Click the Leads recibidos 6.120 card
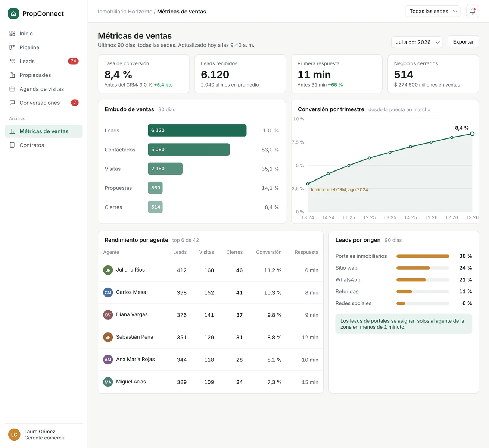This screenshot has width=489, height=448. (x=240, y=74)
